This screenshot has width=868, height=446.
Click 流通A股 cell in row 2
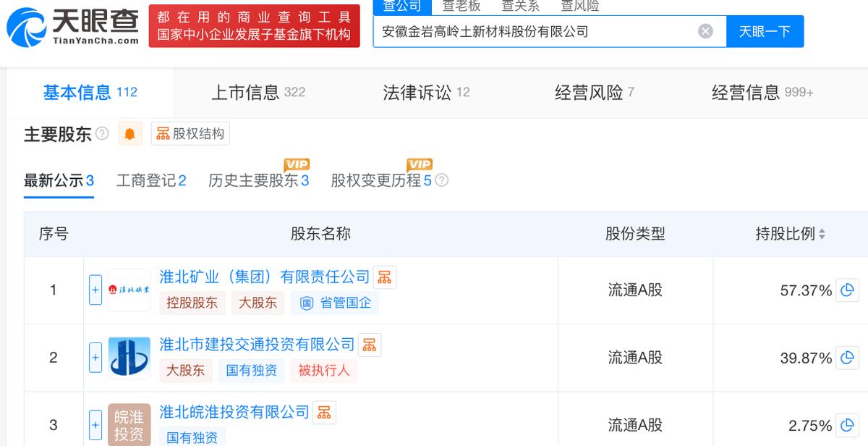pos(635,358)
